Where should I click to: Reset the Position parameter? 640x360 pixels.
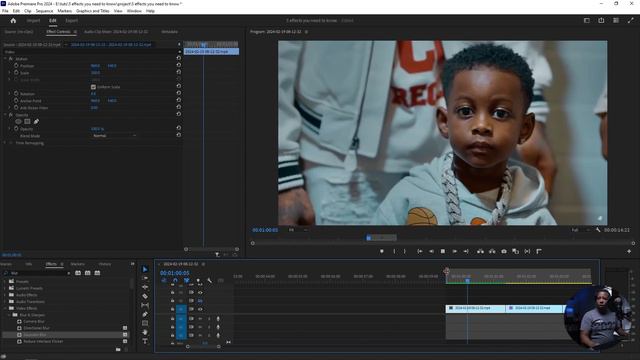(178, 65)
